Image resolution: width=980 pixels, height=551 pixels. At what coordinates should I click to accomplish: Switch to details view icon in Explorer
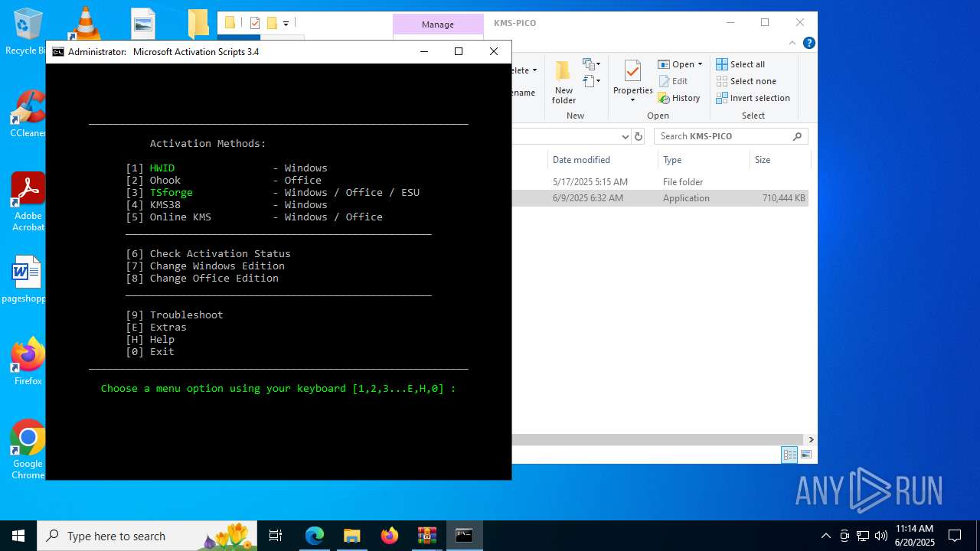point(789,455)
